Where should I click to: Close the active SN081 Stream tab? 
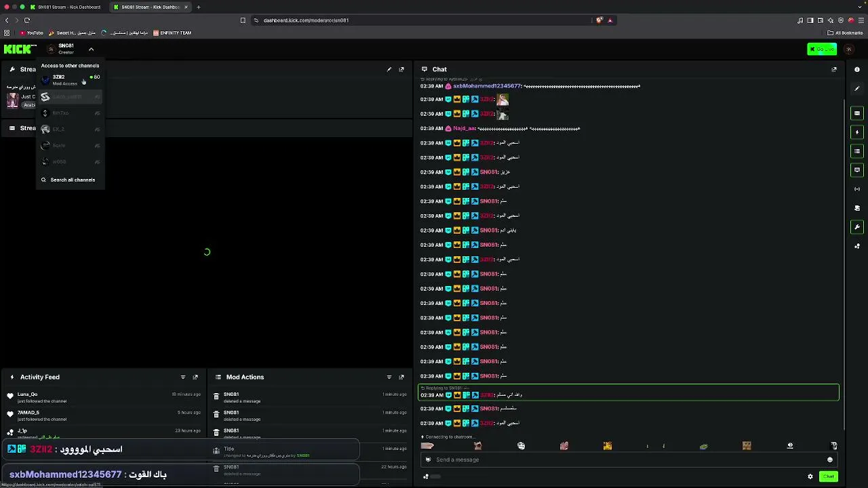click(186, 7)
